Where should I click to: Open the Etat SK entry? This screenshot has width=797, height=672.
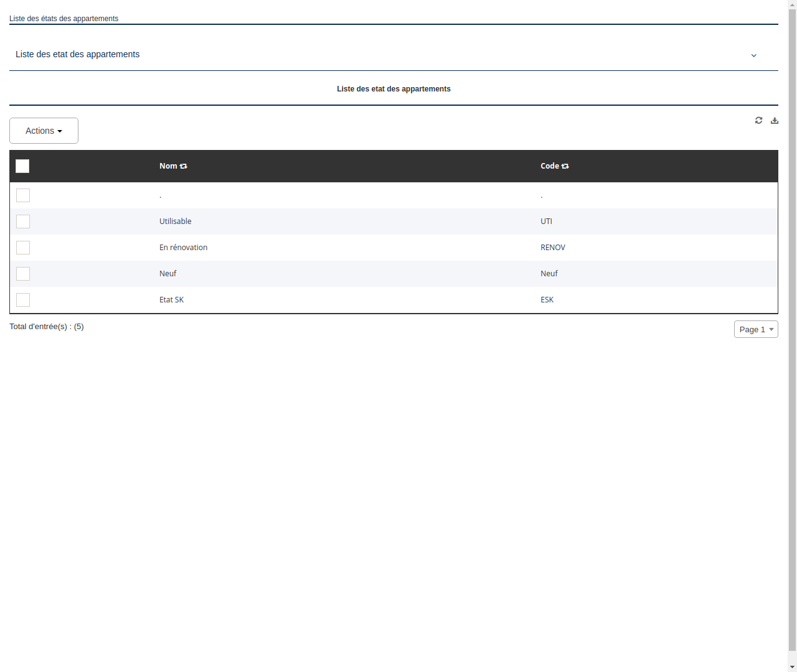click(171, 299)
